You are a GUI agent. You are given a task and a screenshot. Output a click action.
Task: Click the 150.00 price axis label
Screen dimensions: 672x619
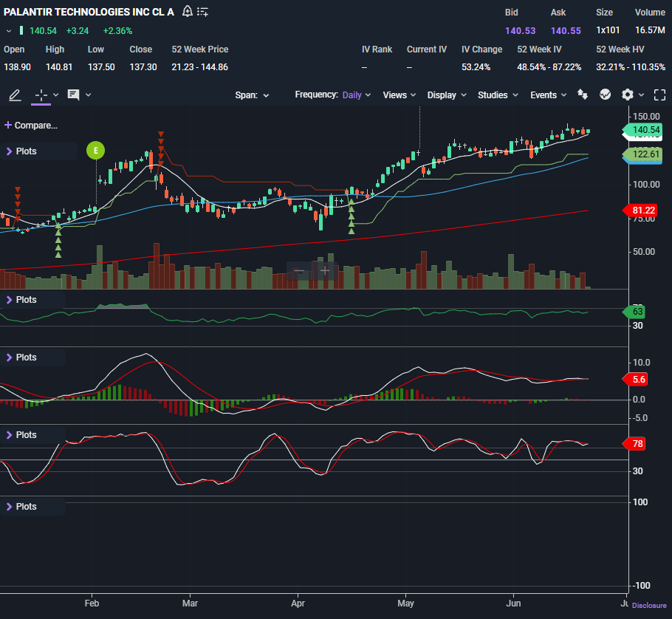point(646,117)
